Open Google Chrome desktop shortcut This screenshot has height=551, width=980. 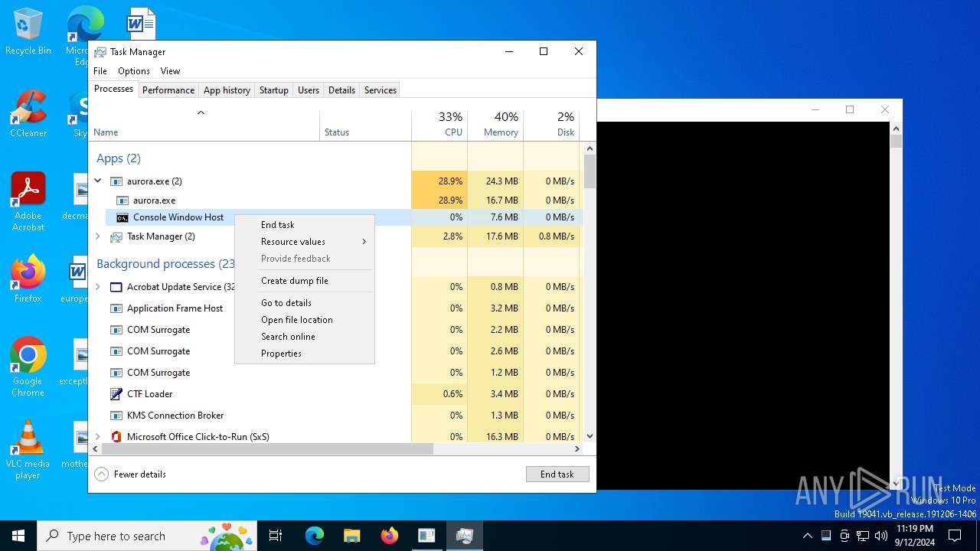28,367
